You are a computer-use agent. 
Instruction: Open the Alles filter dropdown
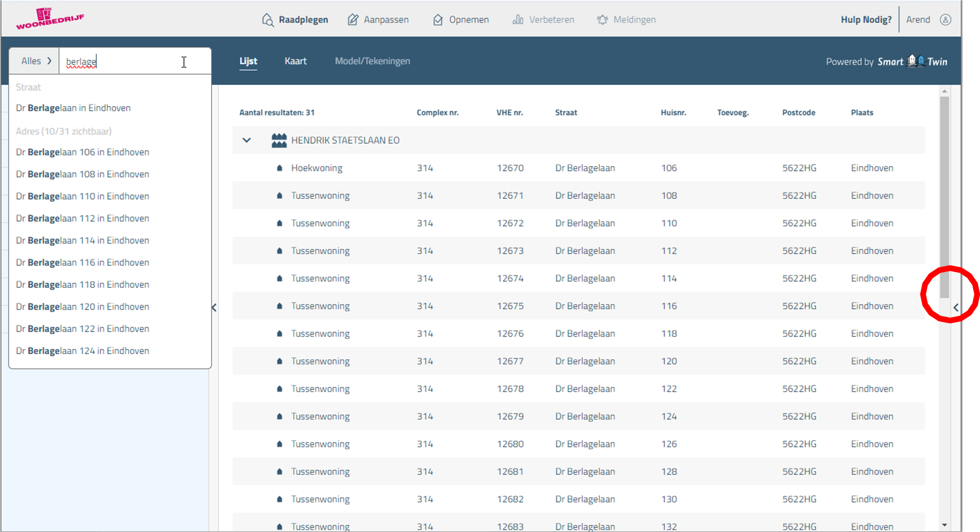35,61
